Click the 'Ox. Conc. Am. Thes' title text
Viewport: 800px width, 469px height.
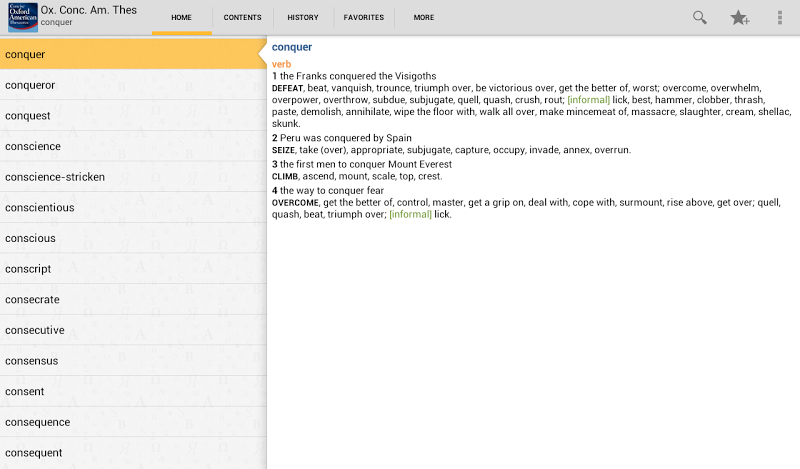[89, 10]
